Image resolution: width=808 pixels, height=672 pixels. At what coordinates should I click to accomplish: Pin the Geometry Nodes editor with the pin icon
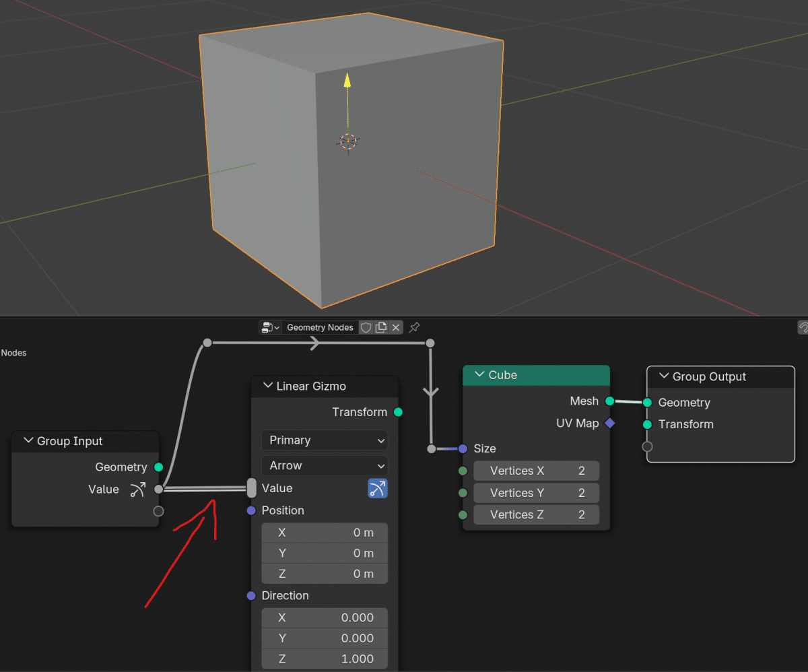click(x=414, y=327)
